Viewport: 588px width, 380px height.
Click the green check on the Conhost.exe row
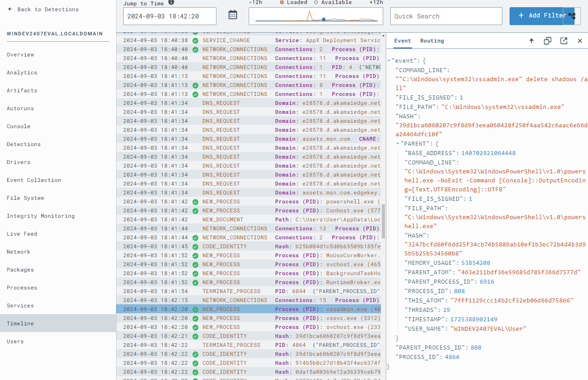(195, 211)
